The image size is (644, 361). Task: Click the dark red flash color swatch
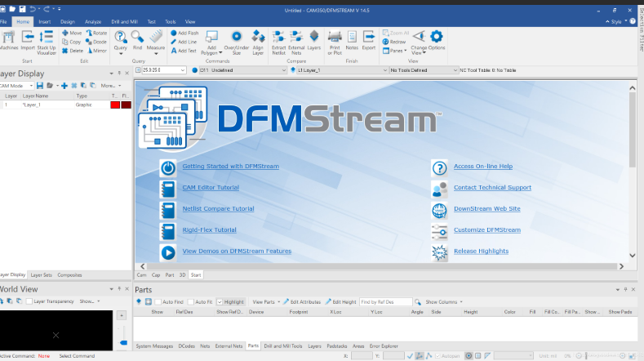(126, 105)
